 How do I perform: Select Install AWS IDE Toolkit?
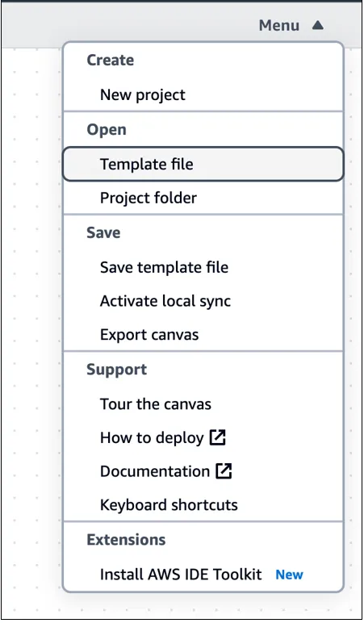(181, 575)
